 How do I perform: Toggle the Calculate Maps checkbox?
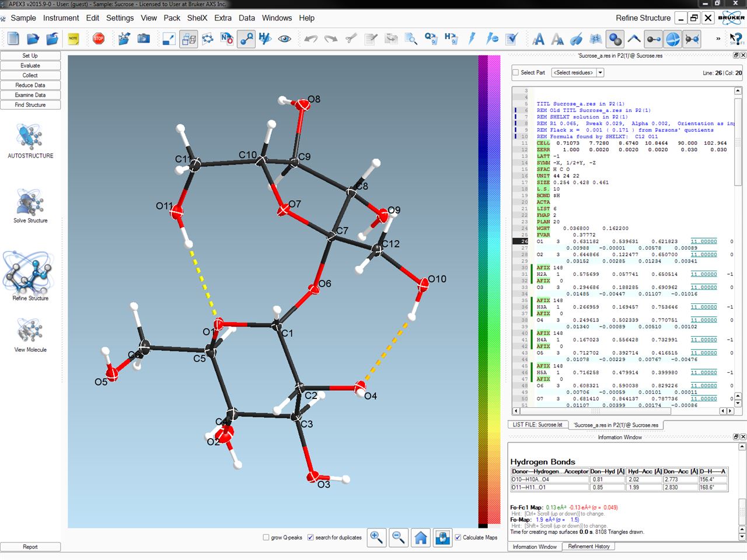[x=458, y=537]
